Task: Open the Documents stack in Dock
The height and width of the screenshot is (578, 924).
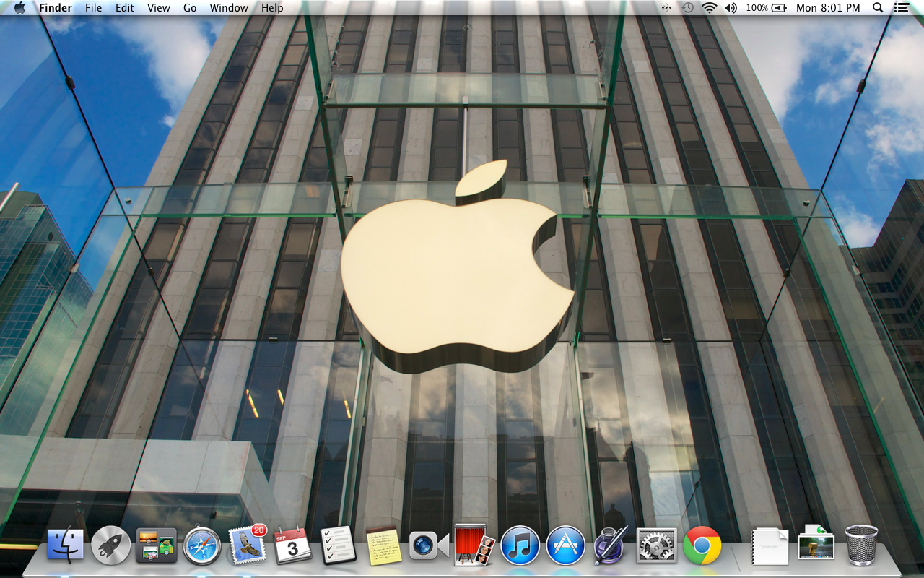Action: (x=770, y=546)
